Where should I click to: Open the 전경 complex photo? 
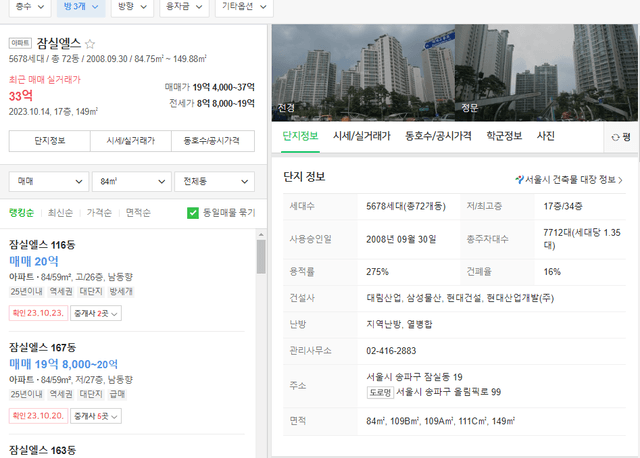(x=363, y=73)
